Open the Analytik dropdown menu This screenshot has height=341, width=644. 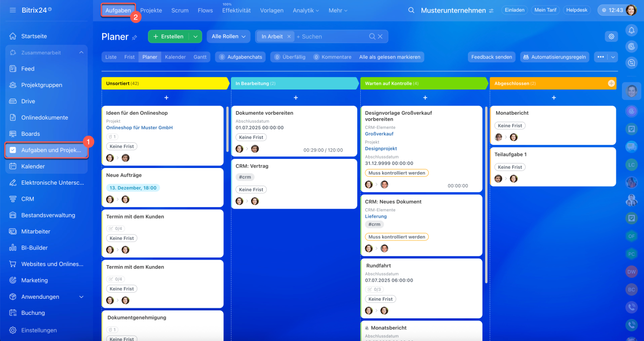tap(305, 10)
